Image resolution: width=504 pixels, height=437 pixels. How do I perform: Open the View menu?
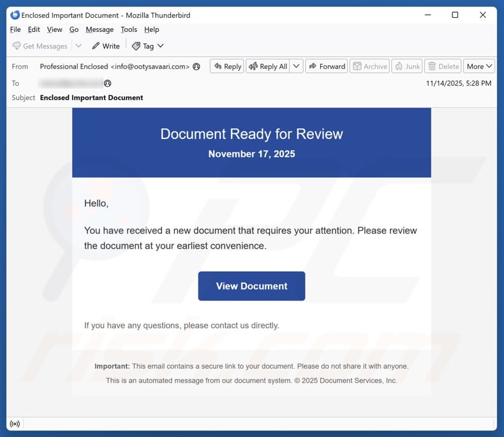(54, 29)
